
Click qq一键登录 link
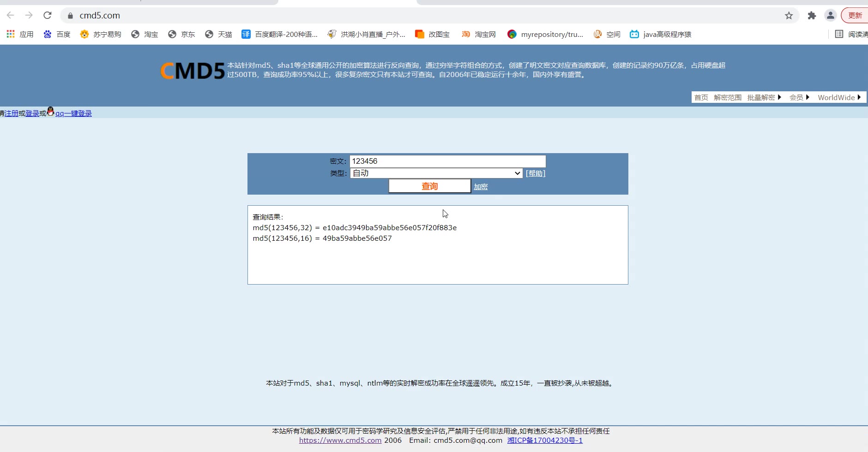73,113
